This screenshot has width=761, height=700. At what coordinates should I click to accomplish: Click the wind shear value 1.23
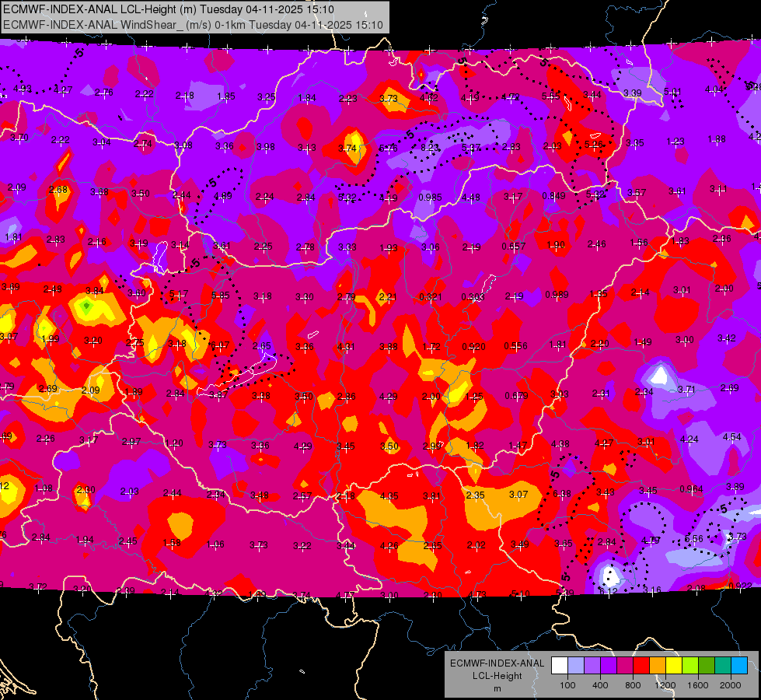pyautogui.click(x=675, y=142)
